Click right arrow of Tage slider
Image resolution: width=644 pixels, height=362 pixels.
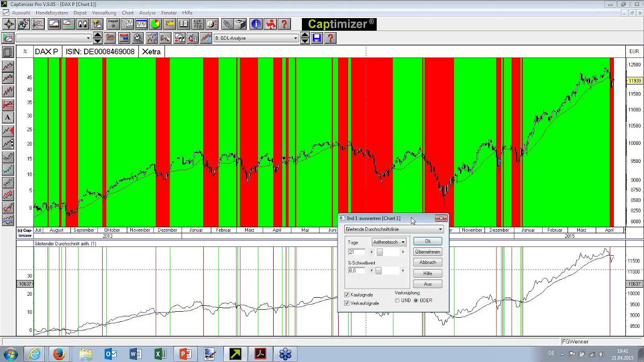(403, 252)
